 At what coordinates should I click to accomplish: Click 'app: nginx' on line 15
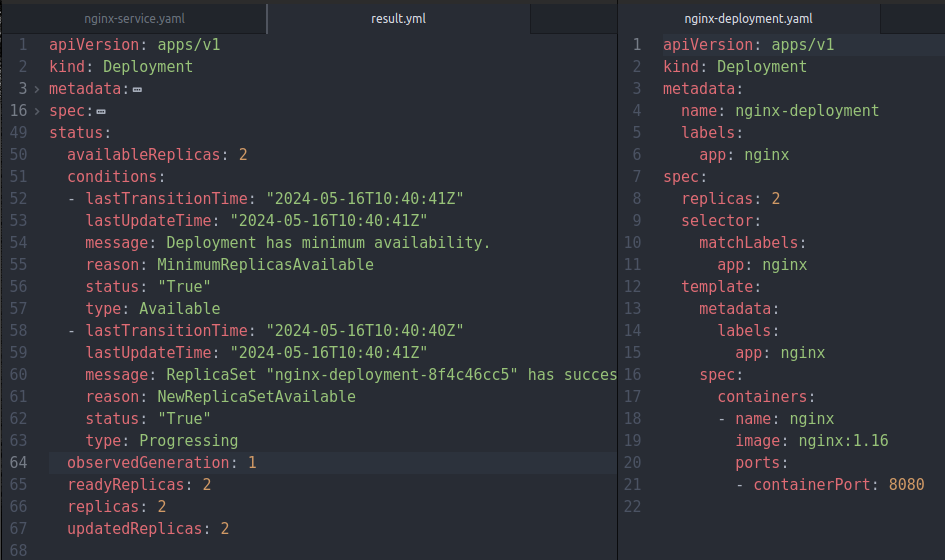[x=780, y=353]
